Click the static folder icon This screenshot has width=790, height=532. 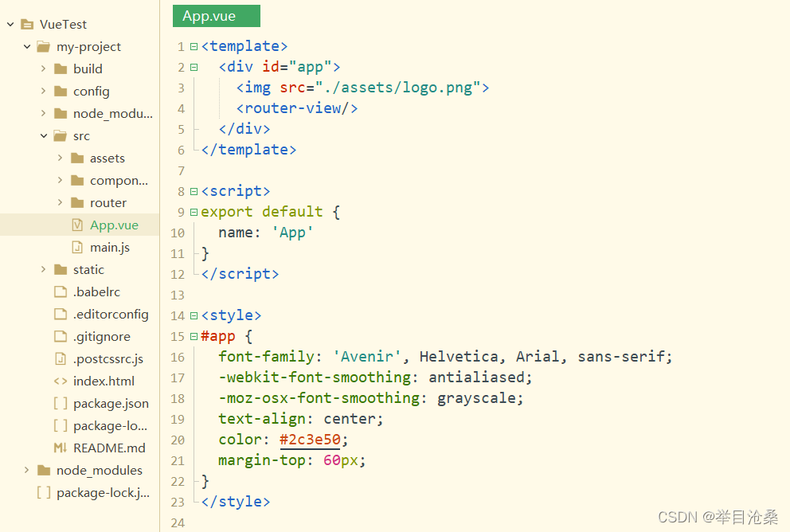61,269
